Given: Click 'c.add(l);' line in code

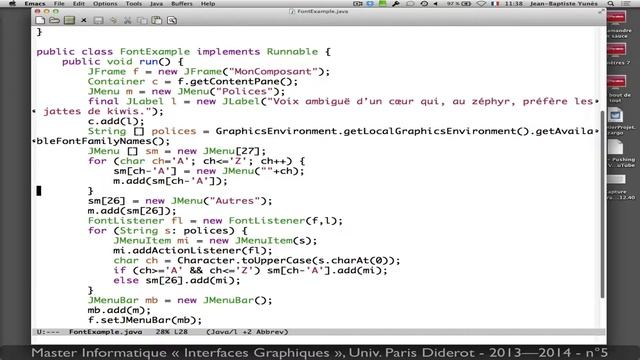Looking at the screenshot, I should [116, 121].
